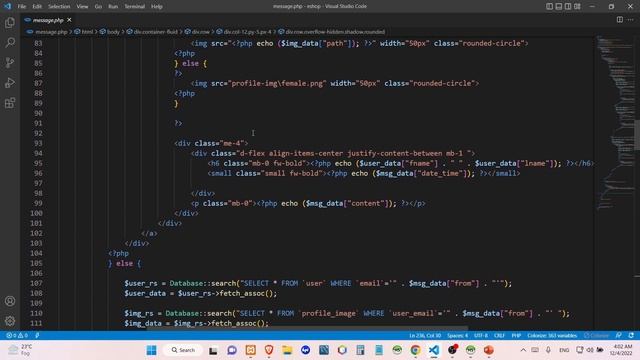Open the clock and date flyout
This screenshot has height=360, width=640.
coord(622,350)
